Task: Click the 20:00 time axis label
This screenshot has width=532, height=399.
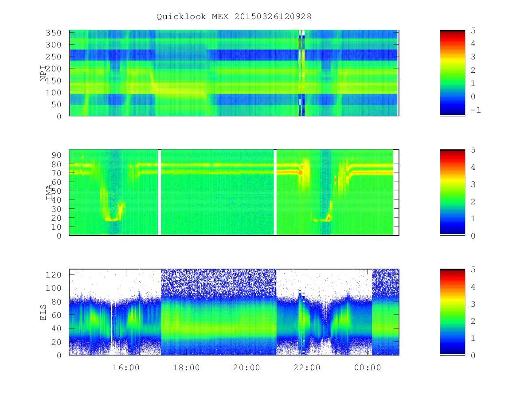Action: coord(247,368)
